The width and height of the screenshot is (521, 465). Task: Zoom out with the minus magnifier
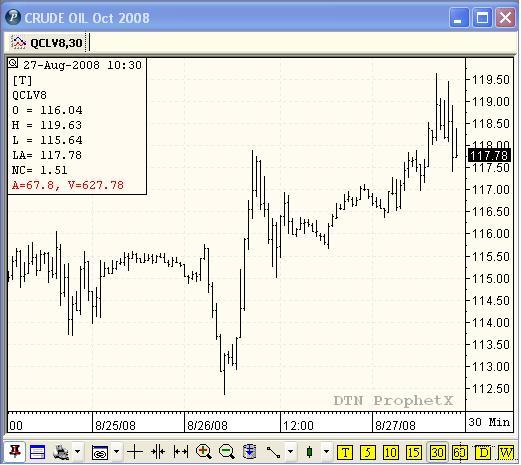[227, 452]
